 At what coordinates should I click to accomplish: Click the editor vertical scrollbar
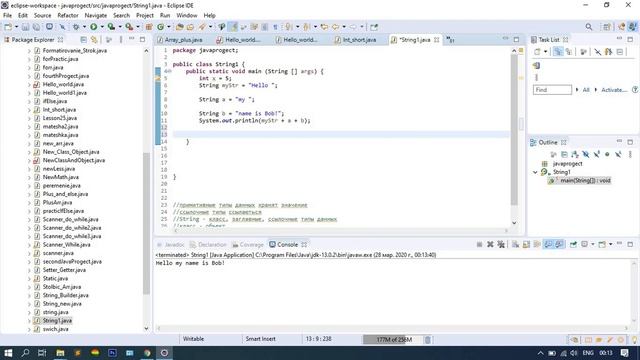click(514, 131)
